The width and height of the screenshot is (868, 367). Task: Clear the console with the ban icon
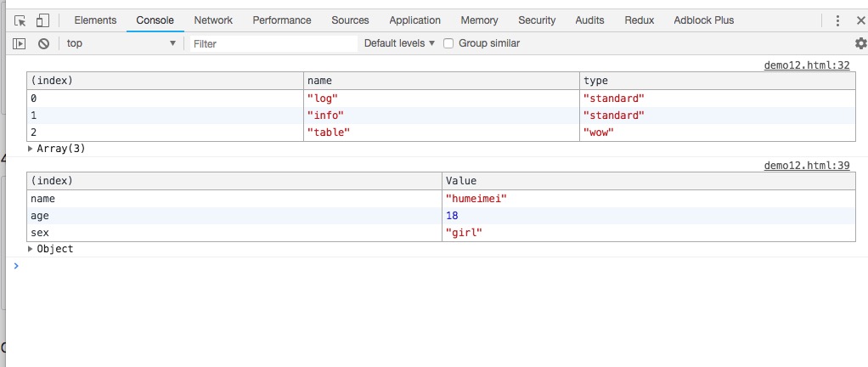click(43, 43)
